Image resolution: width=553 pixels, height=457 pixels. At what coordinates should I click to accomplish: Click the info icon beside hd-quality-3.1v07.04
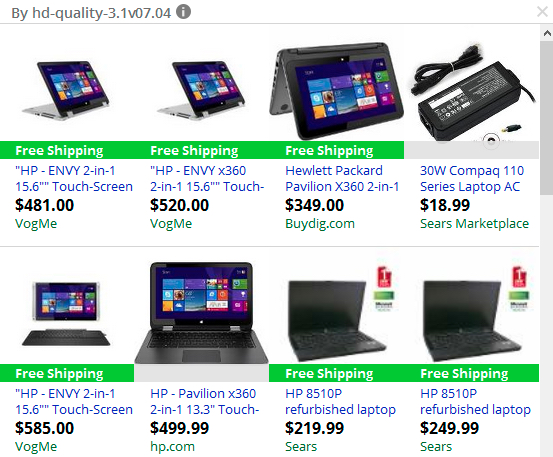[x=183, y=12]
